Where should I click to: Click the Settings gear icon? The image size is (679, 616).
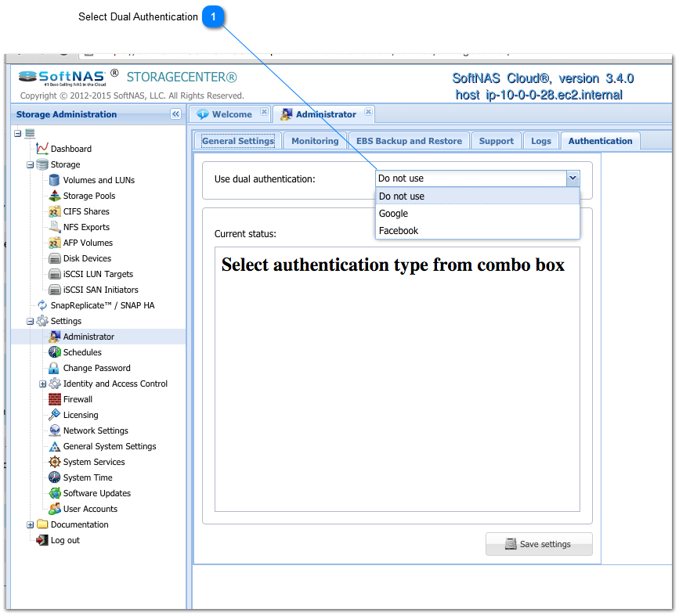pyautogui.click(x=42, y=321)
